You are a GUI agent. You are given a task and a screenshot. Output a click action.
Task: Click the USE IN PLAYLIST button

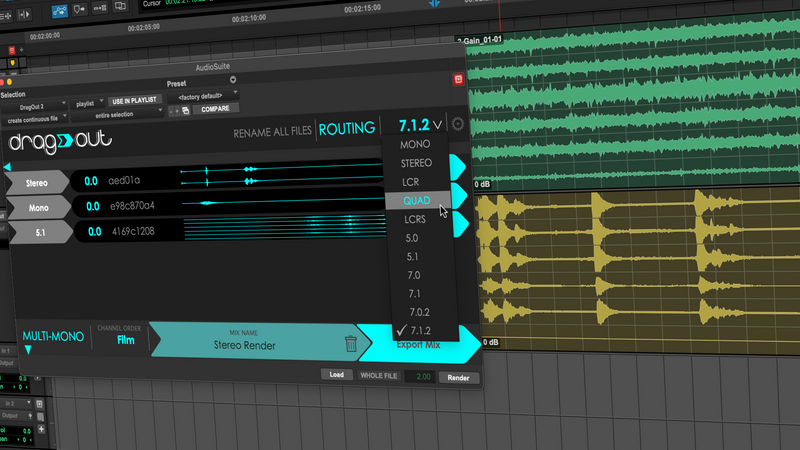134,101
